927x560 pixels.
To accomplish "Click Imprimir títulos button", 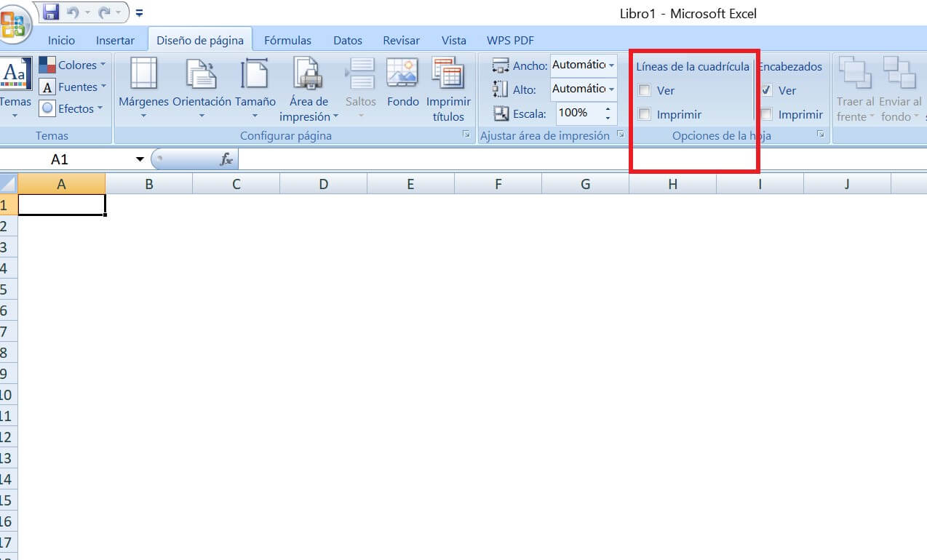I will pyautogui.click(x=448, y=89).
